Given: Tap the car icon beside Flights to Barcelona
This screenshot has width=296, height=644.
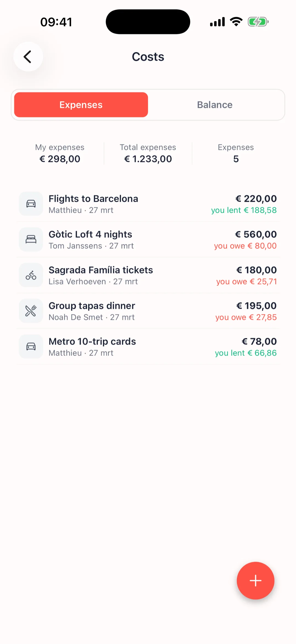Looking at the screenshot, I should [x=31, y=204].
